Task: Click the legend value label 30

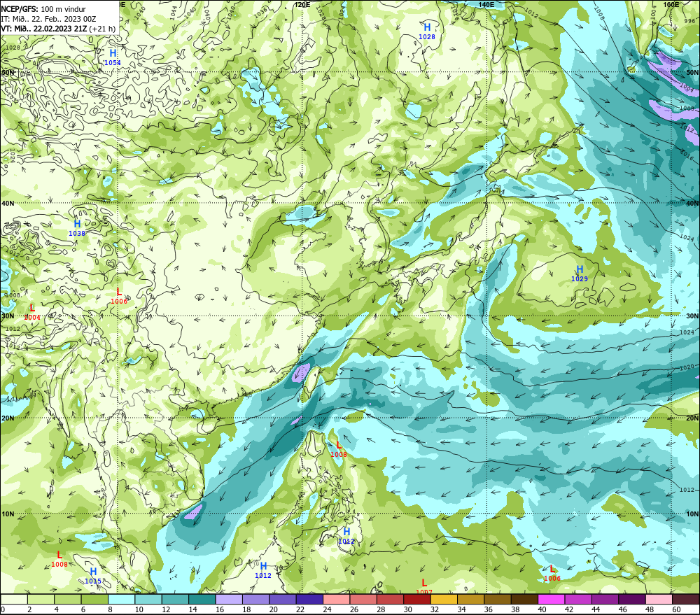Action: [407, 609]
